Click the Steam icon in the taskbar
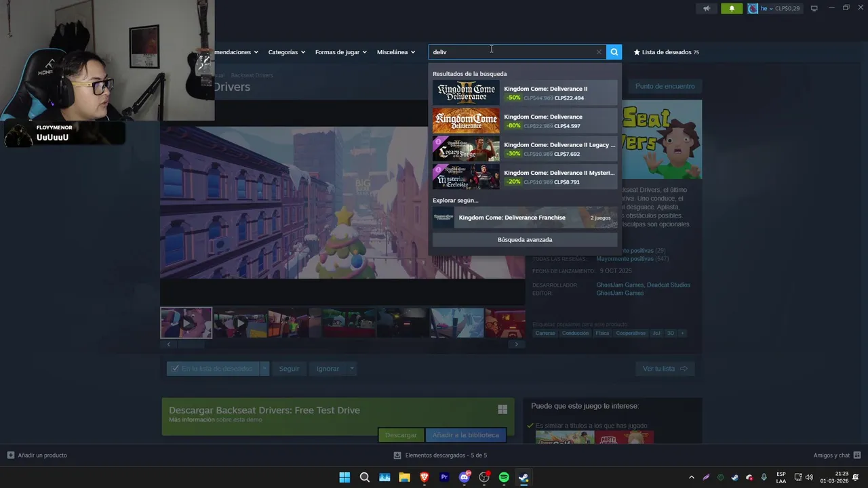 tap(524, 477)
